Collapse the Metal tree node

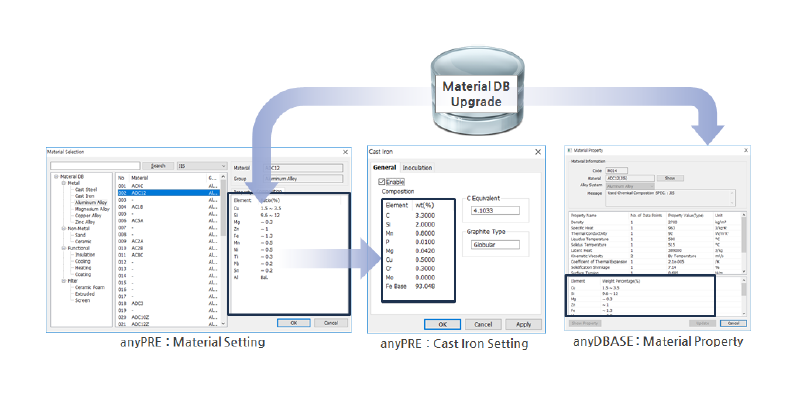[60, 184]
